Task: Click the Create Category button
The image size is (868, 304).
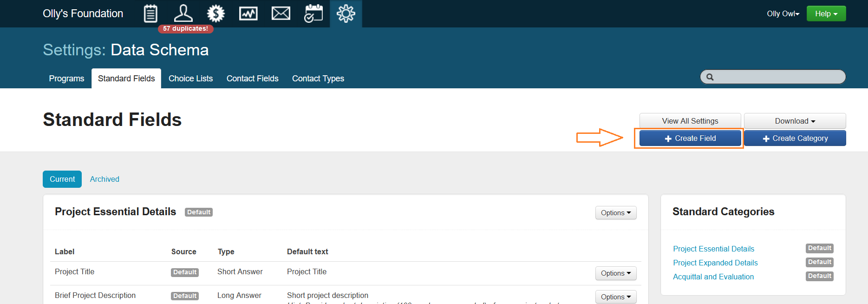Action: 795,139
